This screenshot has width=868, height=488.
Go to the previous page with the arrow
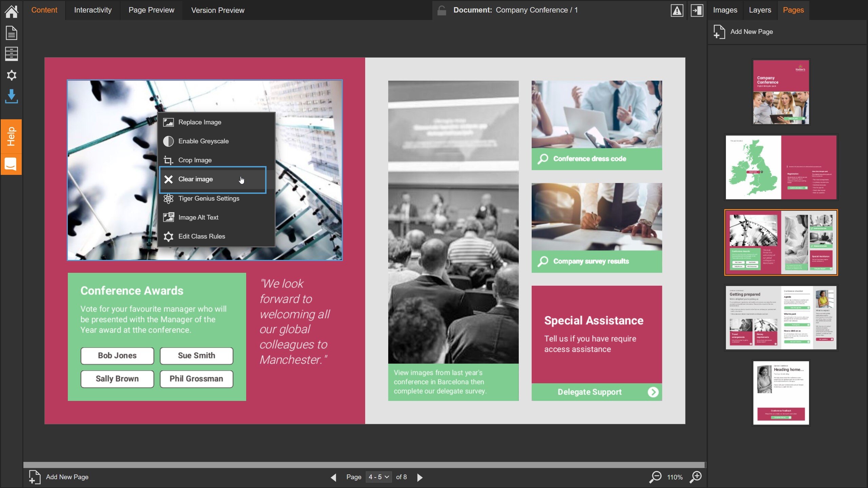(333, 477)
